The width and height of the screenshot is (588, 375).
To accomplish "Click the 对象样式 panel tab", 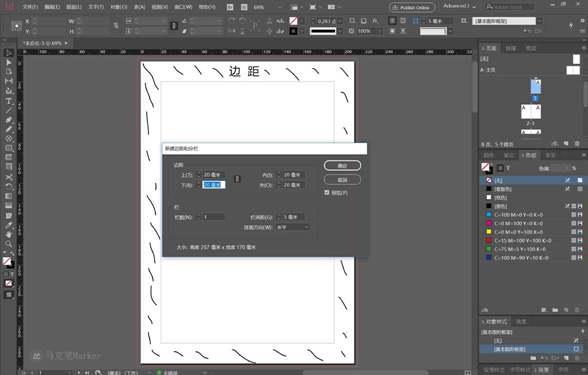I will pos(495,322).
